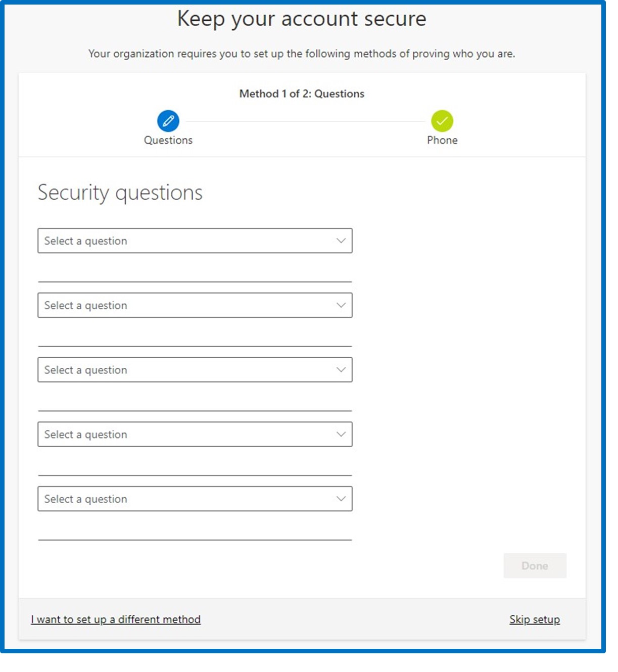Focus the answer field under fifth question

(195, 530)
